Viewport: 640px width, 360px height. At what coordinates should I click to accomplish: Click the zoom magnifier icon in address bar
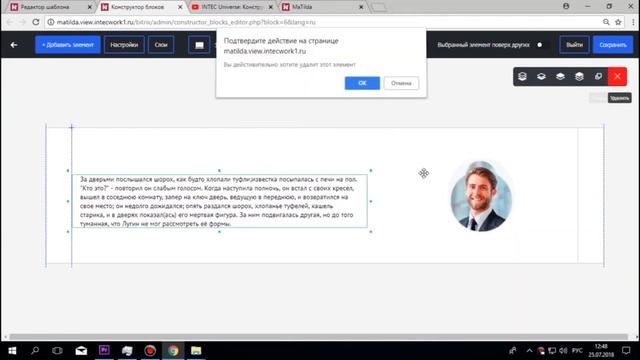click(606, 22)
